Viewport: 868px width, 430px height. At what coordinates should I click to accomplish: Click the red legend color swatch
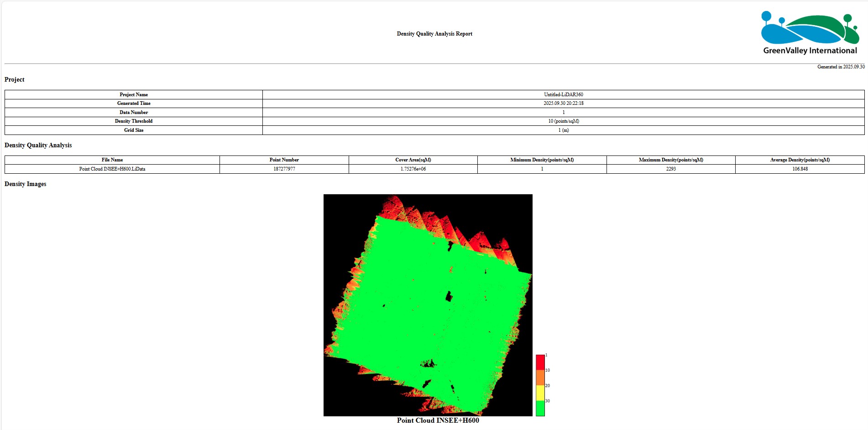click(x=540, y=362)
